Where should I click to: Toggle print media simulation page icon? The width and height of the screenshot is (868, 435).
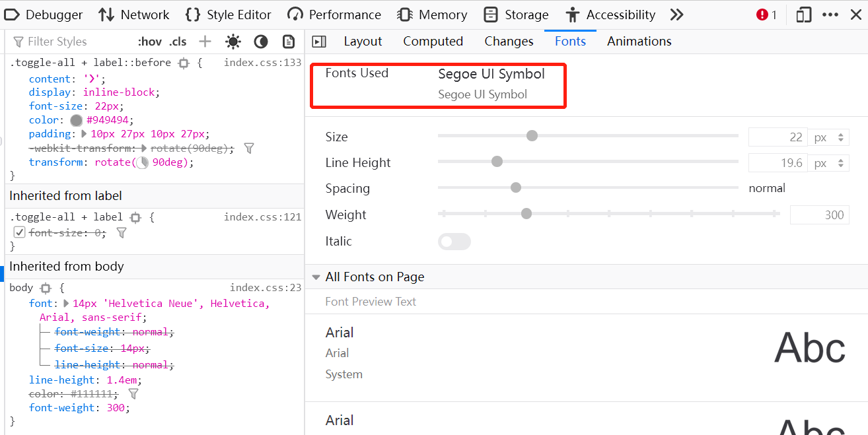point(289,42)
